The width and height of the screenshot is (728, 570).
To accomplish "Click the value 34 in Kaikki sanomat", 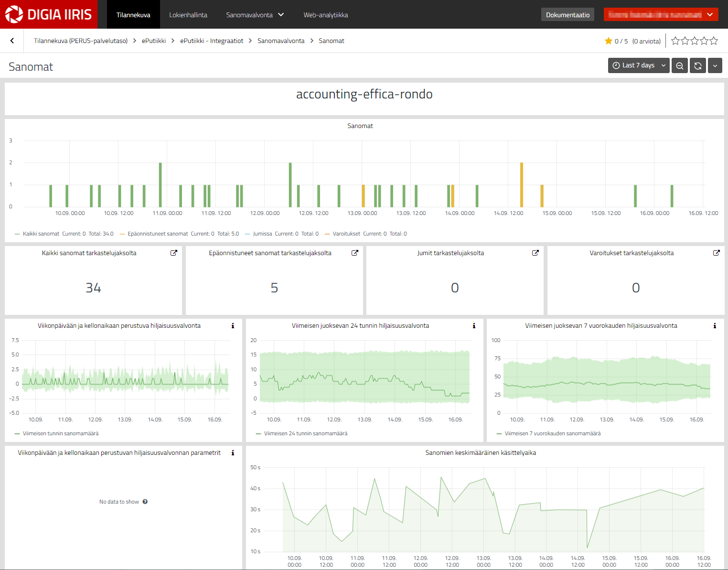I will 93,288.
